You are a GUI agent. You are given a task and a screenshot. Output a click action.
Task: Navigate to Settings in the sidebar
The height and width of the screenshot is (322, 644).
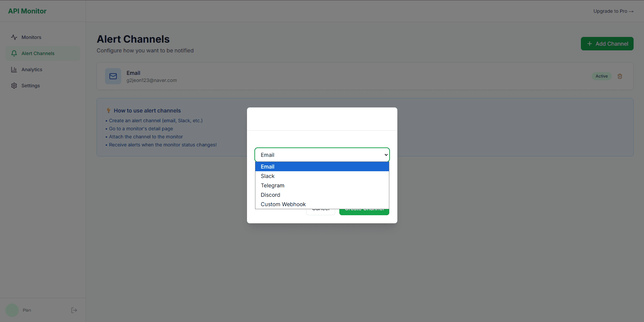(x=30, y=86)
